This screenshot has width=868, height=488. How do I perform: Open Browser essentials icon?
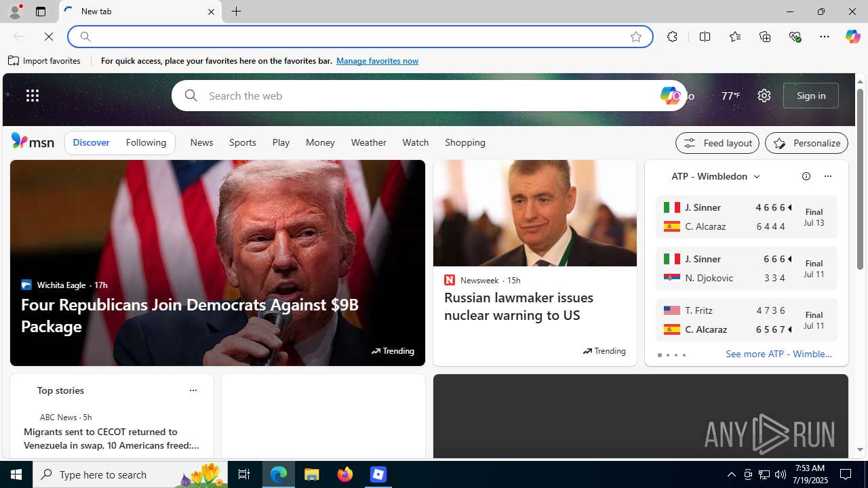795,37
